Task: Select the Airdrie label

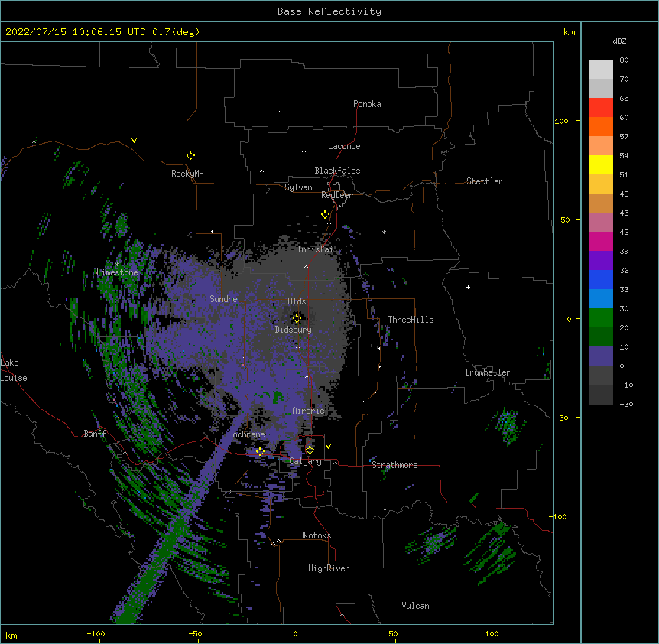Action: [x=309, y=411]
